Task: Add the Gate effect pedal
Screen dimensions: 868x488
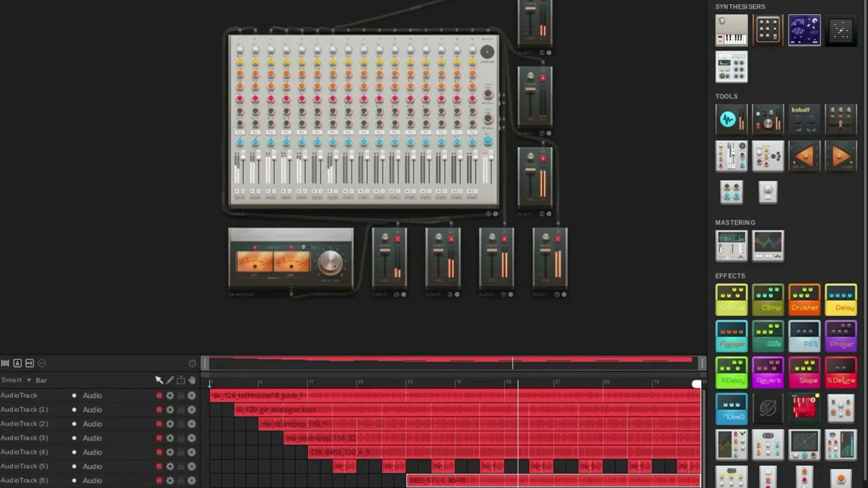Action: 768,337
